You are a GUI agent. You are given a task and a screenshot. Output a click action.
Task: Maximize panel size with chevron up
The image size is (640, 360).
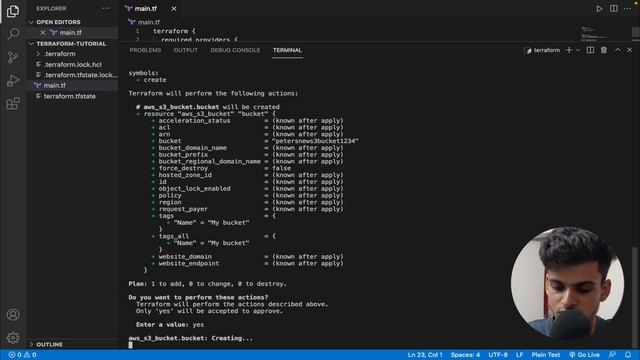tap(618, 50)
